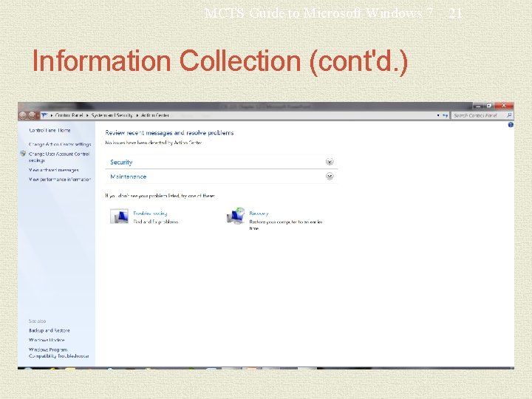Open Windows Program Compatibility Troubleshooter link
The width and height of the screenshot is (532, 399).
pos(58,353)
